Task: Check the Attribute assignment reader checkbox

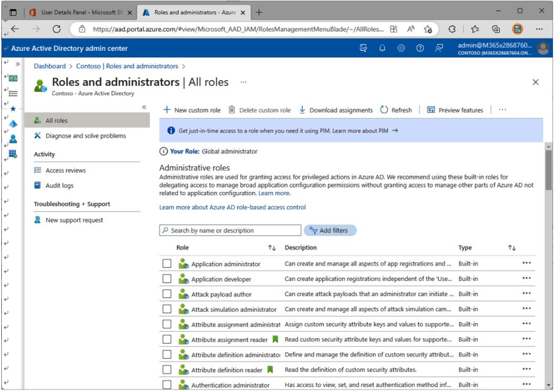Action: 167,340
